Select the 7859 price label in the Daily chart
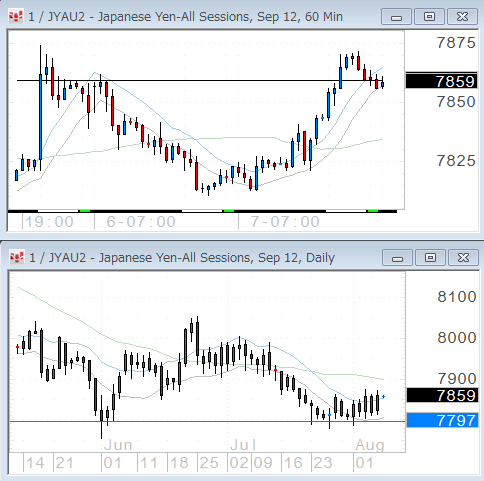This screenshot has width=484, height=481. tap(442, 395)
